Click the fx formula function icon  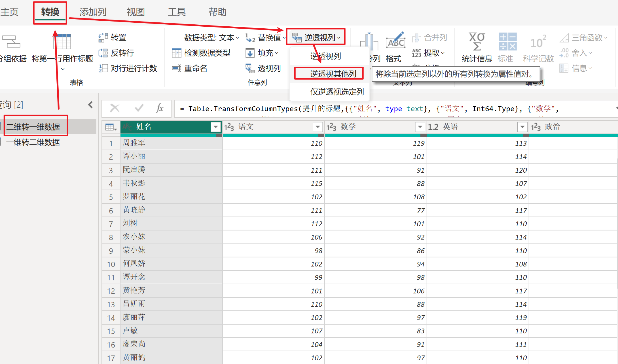160,108
